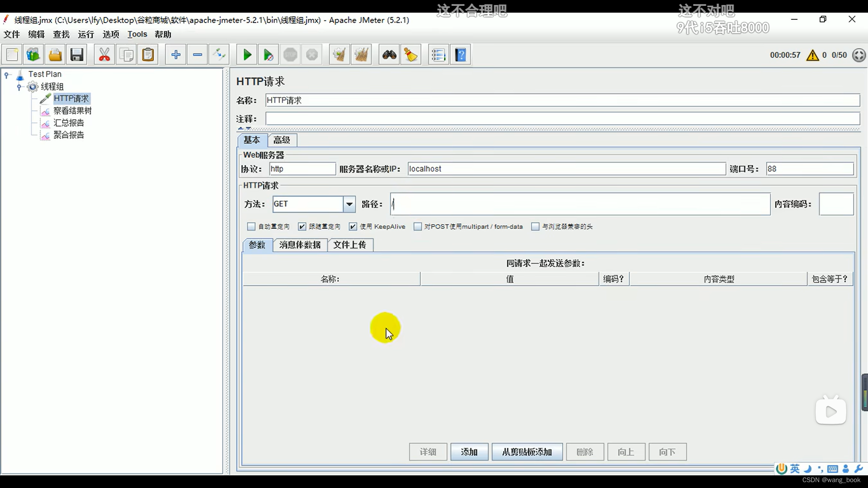The width and height of the screenshot is (868, 488).
Task: Click the Toggle enable/disable icon
Action: coord(219,55)
